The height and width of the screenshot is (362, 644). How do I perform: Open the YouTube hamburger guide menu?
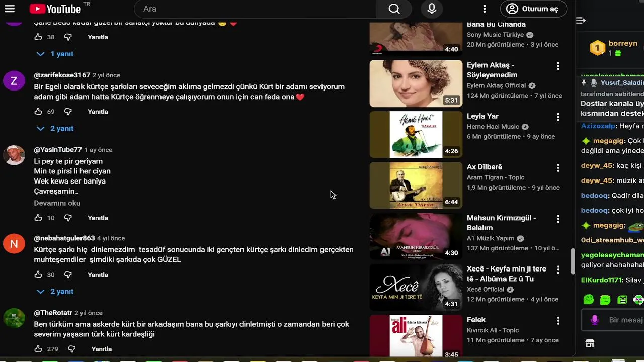point(10,9)
